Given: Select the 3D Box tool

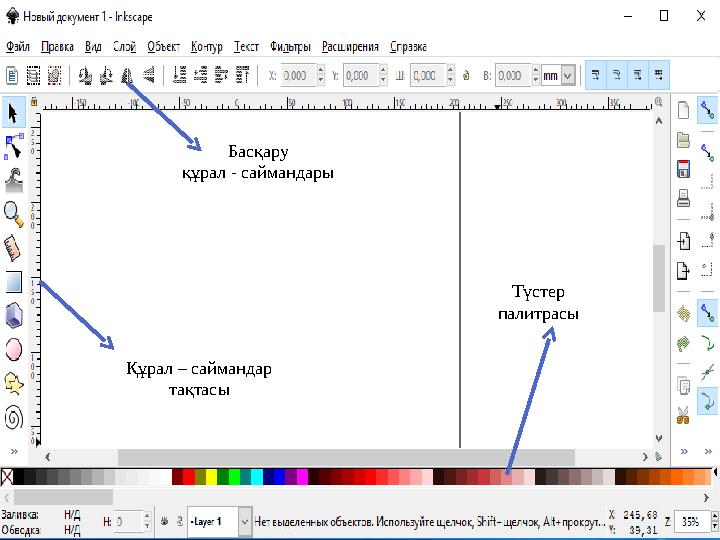Looking at the screenshot, I should [14, 315].
